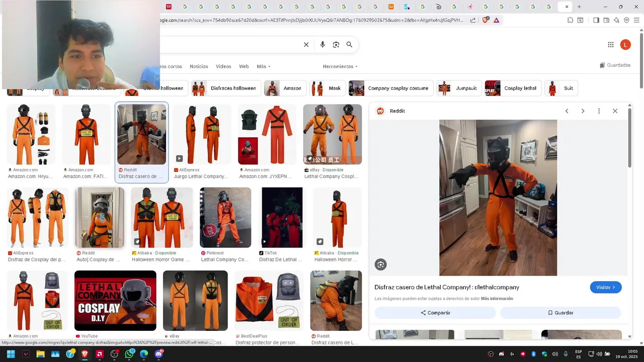Open the Amazon JYXEPN costume thumbnail
Image resolution: width=644 pixels, height=362 pixels.
pos(267,134)
